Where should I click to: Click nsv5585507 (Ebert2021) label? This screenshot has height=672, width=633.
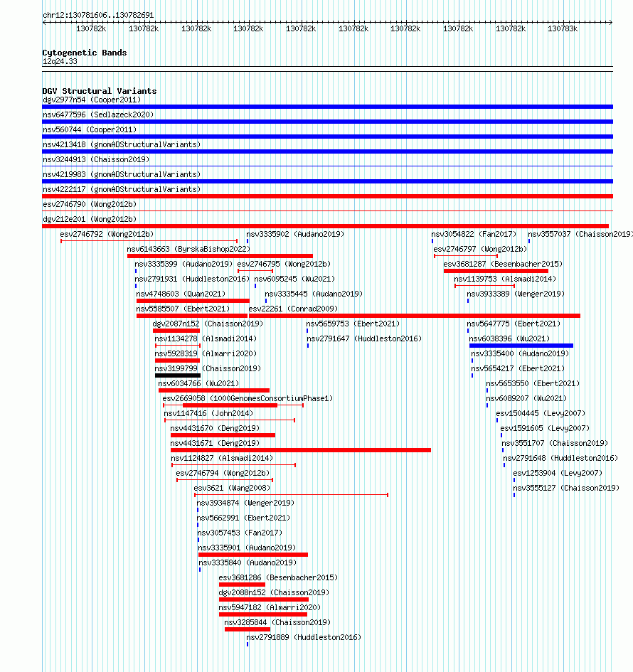[183, 309]
